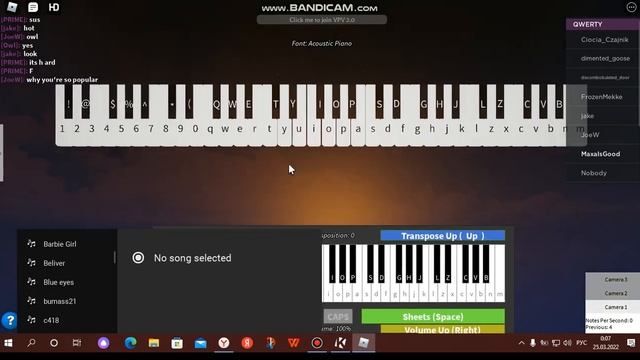The width and height of the screenshot is (640, 360).
Task: Switch to Bandicam recorder in the taskbar
Action: pos(317,343)
